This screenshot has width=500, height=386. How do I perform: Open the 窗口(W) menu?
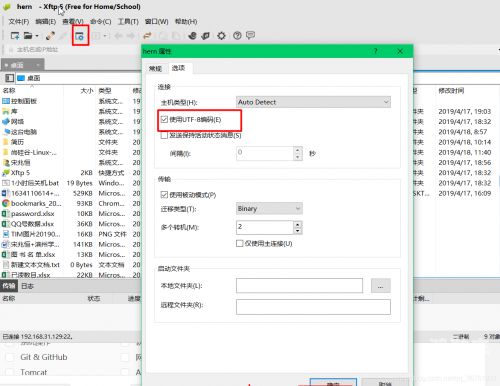coord(157,22)
